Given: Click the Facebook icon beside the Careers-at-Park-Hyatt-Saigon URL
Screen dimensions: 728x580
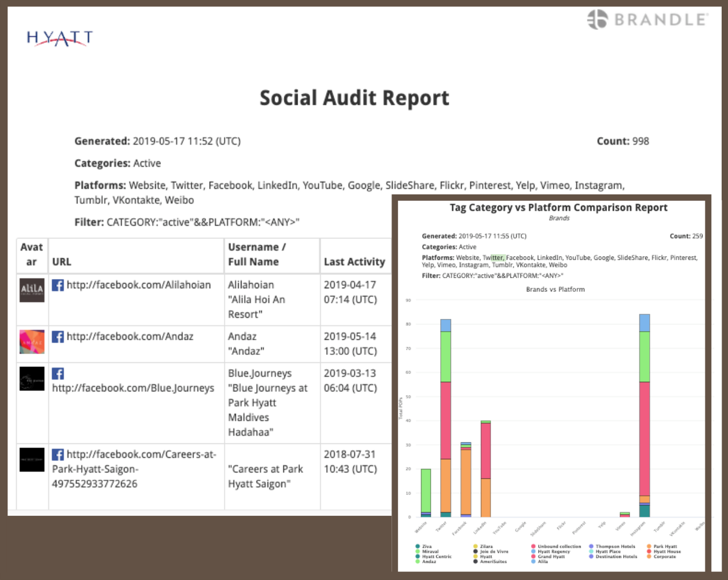Looking at the screenshot, I should tap(58, 454).
